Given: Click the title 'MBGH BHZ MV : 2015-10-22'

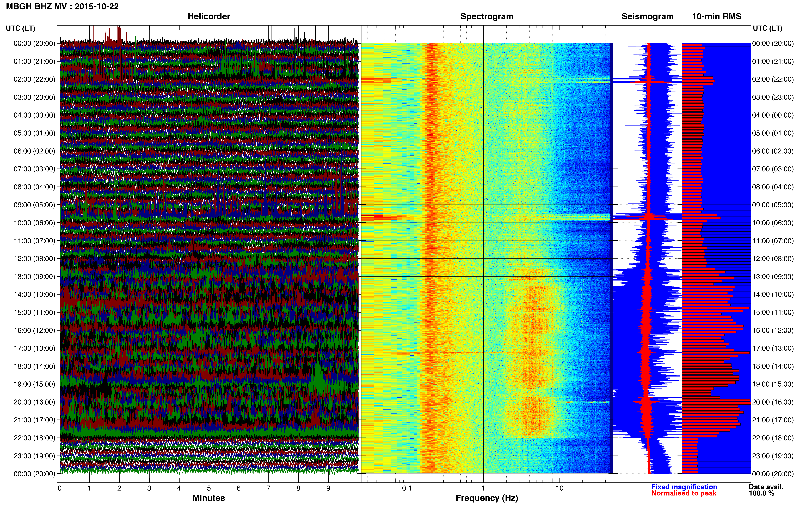Looking at the screenshot, I should click(62, 6).
